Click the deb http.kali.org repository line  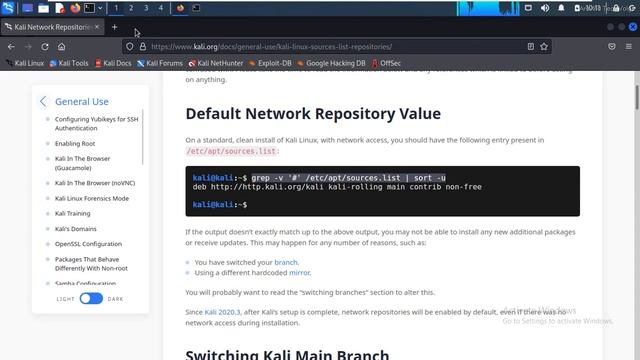tap(337, 187)
